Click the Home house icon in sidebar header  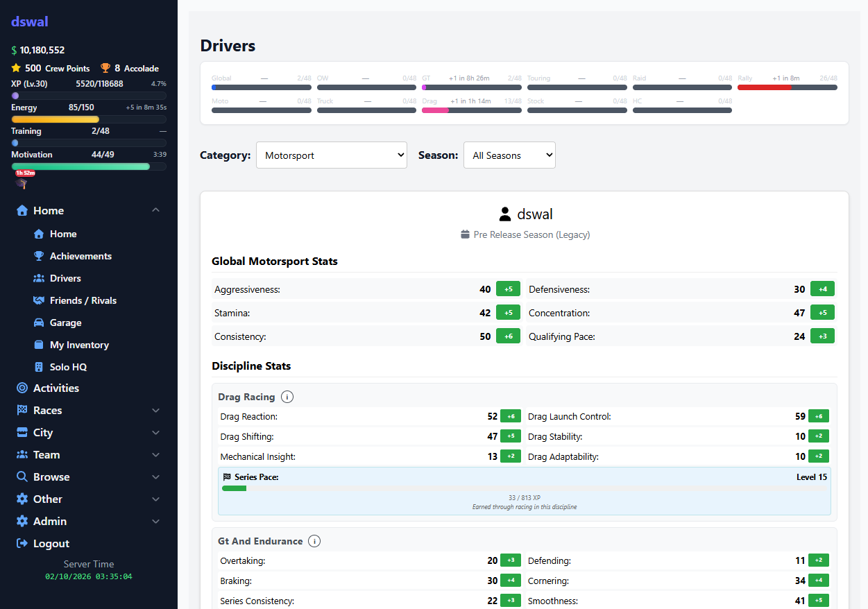coord(22,211)
